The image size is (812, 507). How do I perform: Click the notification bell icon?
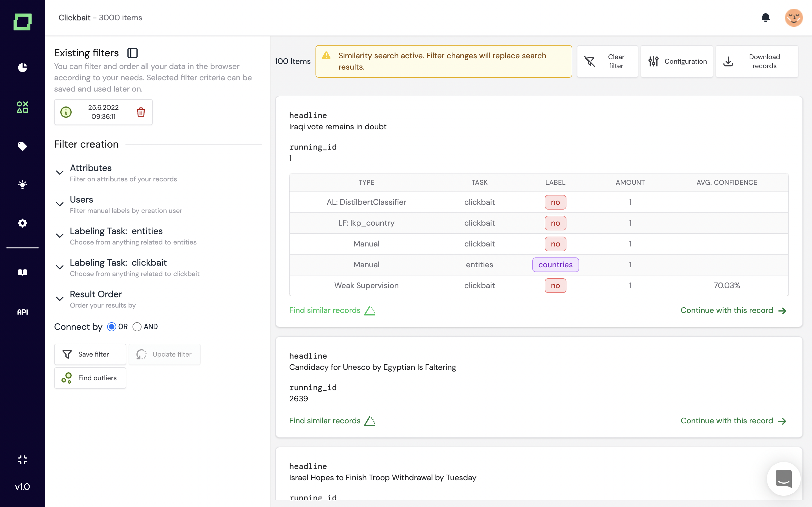(x=765, y=17)
